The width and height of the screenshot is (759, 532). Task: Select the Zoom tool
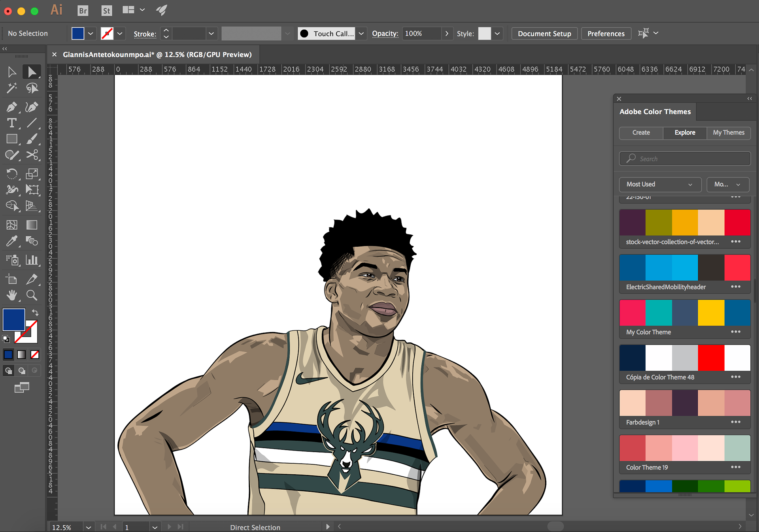point(32,295)
